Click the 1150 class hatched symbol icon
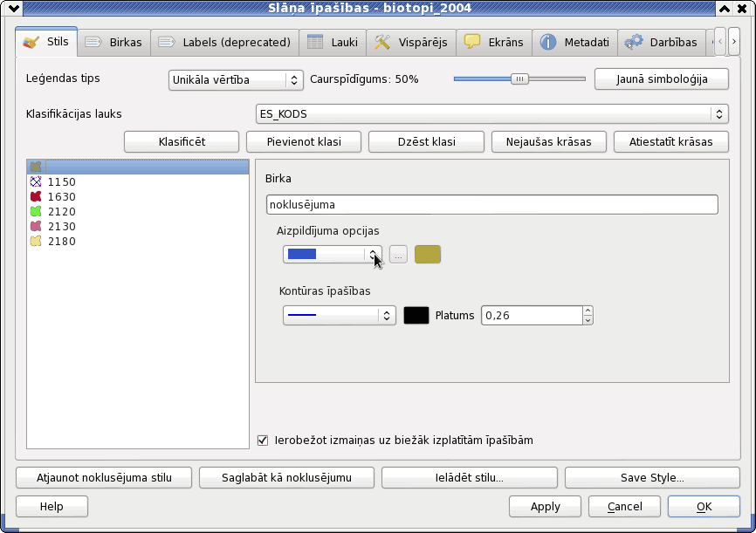The height and width of the screenshot is (533, 756). click(36, 181)
